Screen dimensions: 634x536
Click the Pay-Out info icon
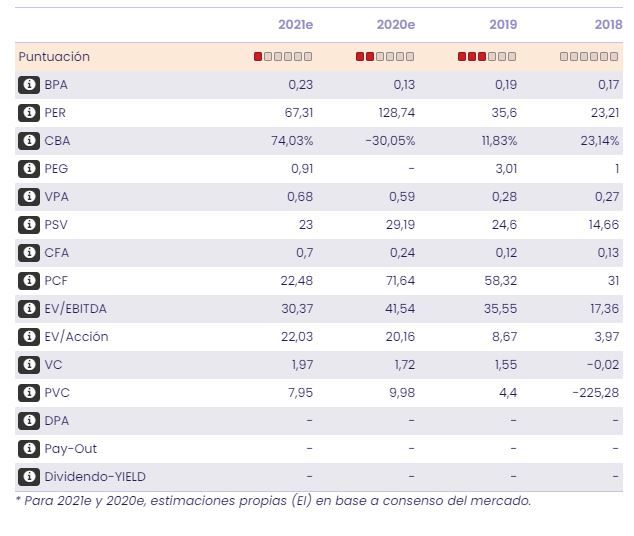point(29,449)
